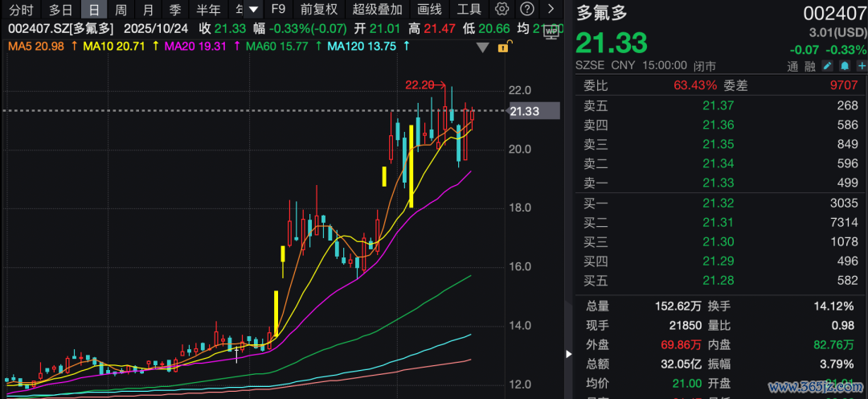Click the pencil edit note icon
This screenshot has width=868, height=399.
(x=829, y=65)
